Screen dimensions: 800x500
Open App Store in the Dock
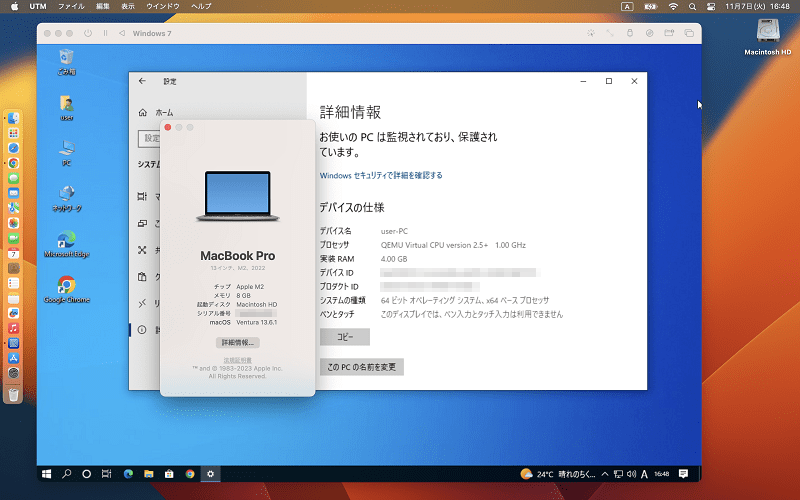pyautogui.click(x=13, y=358)
